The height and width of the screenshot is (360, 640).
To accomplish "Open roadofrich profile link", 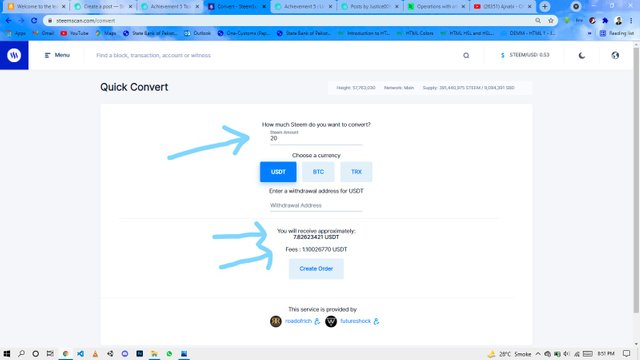I will [x=298, y=321].
